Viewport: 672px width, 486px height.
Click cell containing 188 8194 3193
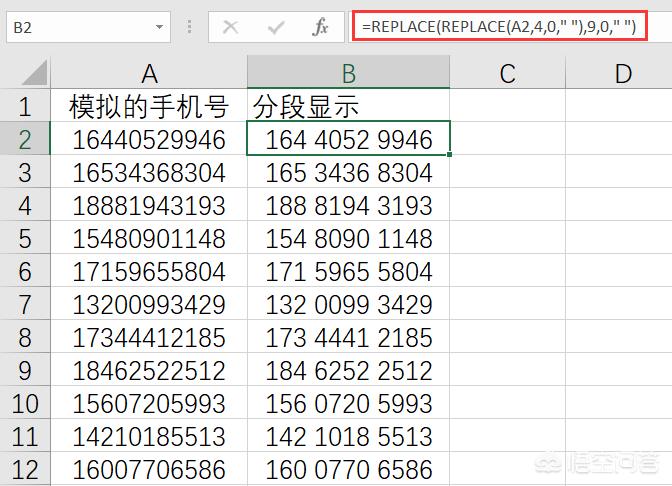click(348, 204)
